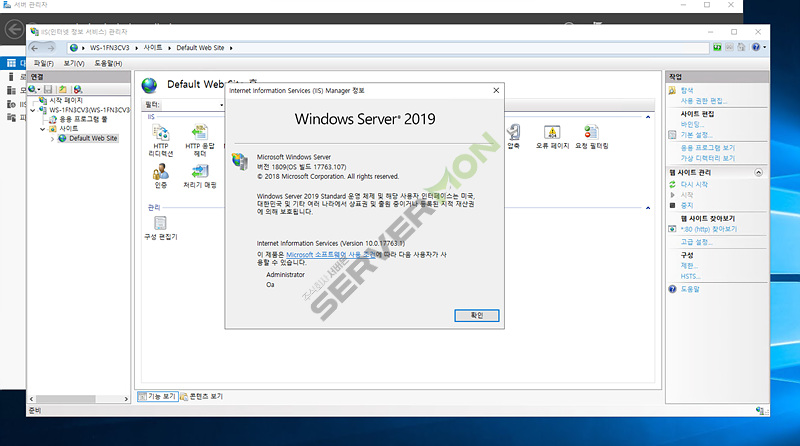Collapse the IIS feature group
This screenshot has height=446, width=800.
click(x=648, y=117)
